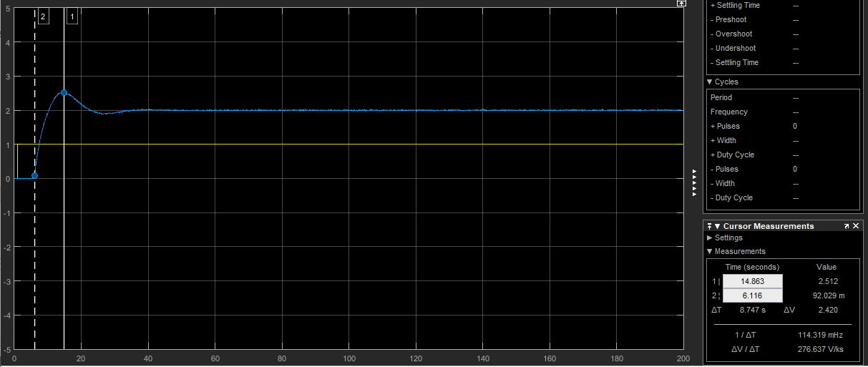This screenshot has width=868, height=367.
Task: Click the 1/ΔT value 114.319 mHz
Action: (820, 335)
